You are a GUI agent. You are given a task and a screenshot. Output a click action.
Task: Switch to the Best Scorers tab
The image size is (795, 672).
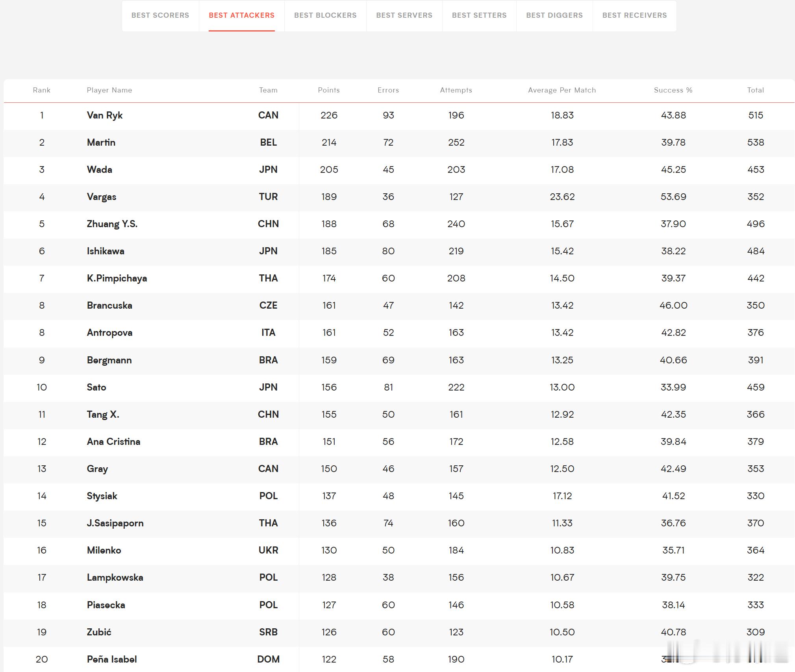[x=160, y=15]
